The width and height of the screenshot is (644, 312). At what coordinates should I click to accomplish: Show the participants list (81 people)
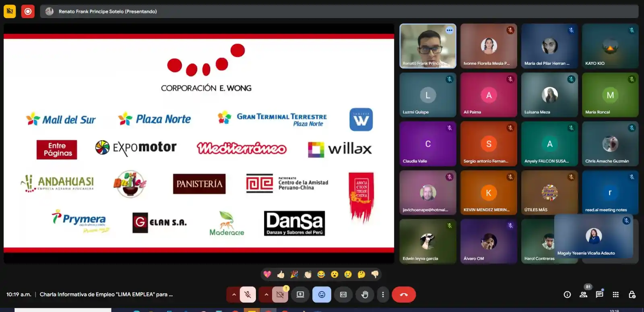[583, 295]
